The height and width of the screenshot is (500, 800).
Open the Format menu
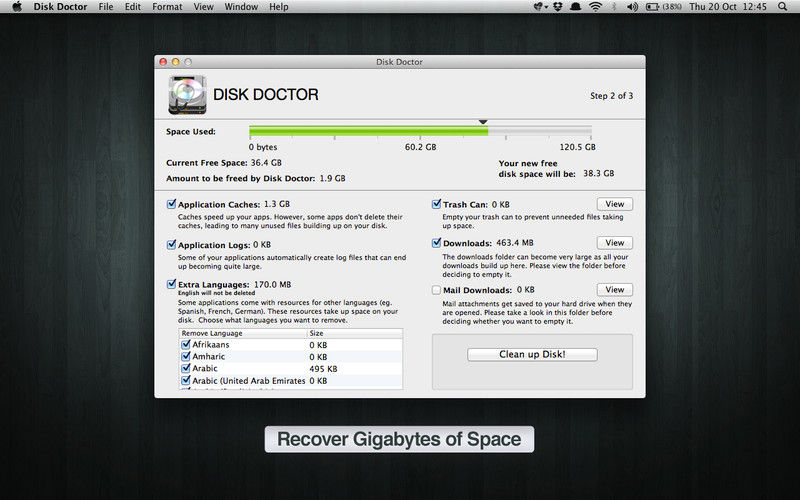click(x=167, y=7)
